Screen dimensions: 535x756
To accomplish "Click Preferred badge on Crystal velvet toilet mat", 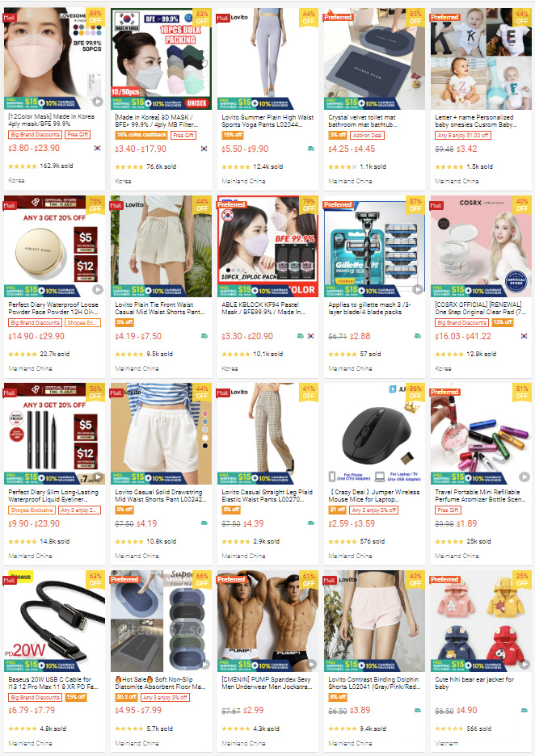I will [338, 17].
